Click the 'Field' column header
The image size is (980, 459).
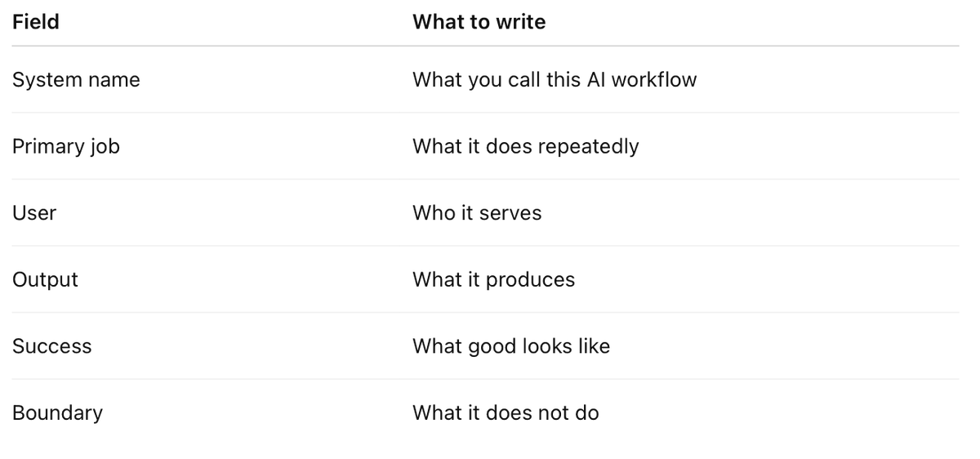[x=36, y=22]
